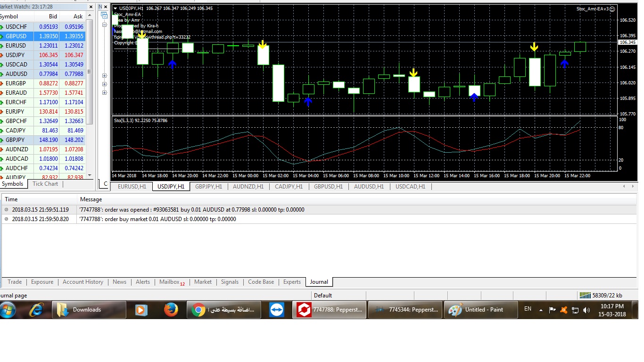Screen dimensions: 644x362
Task: Click the Stoc_Amr-EA smiley face icon
Action: (612, 9)
